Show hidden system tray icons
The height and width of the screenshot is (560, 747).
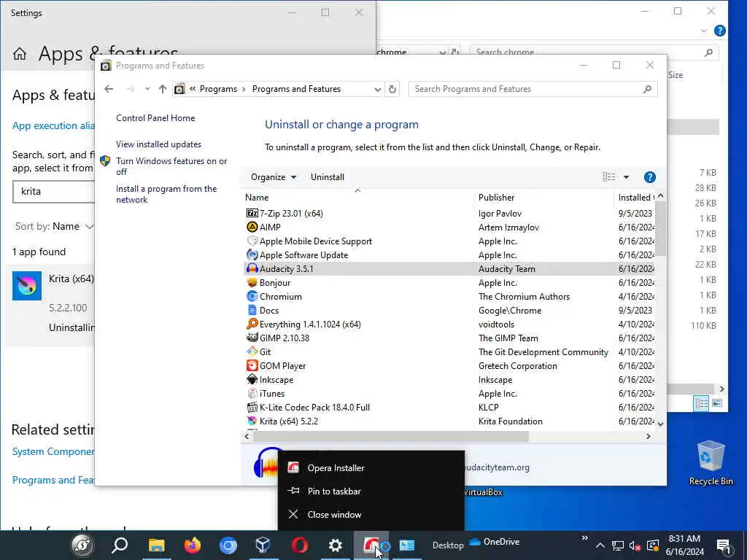pos(600,545)
